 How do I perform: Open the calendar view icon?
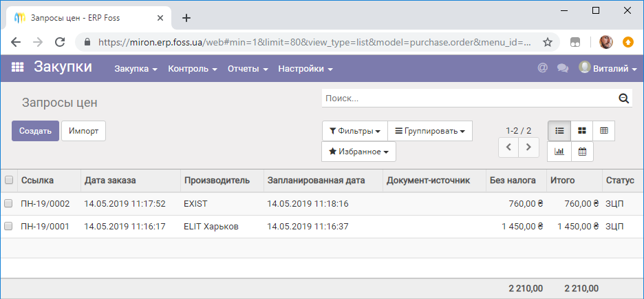[582, 152]
